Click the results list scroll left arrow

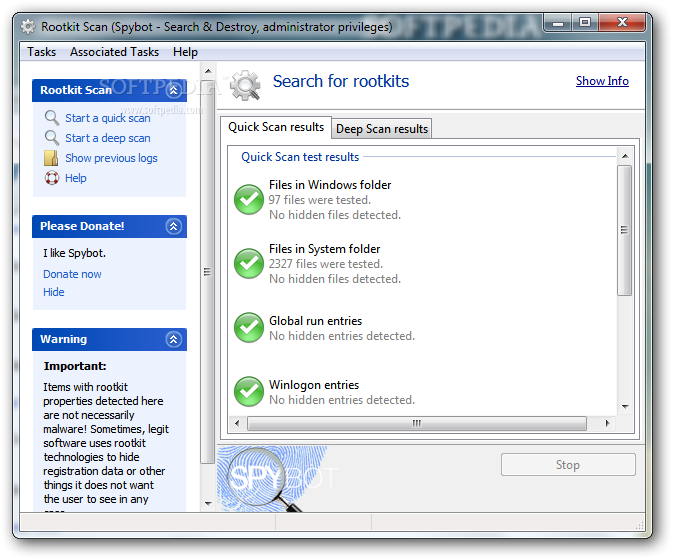(237, 423)
